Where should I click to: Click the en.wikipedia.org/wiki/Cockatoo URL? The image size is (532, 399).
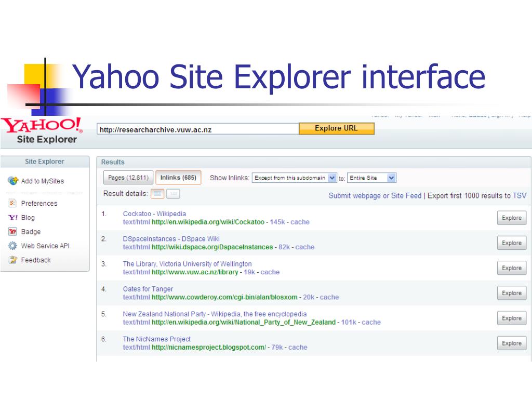pyautogui.click(x=208, y=222)
